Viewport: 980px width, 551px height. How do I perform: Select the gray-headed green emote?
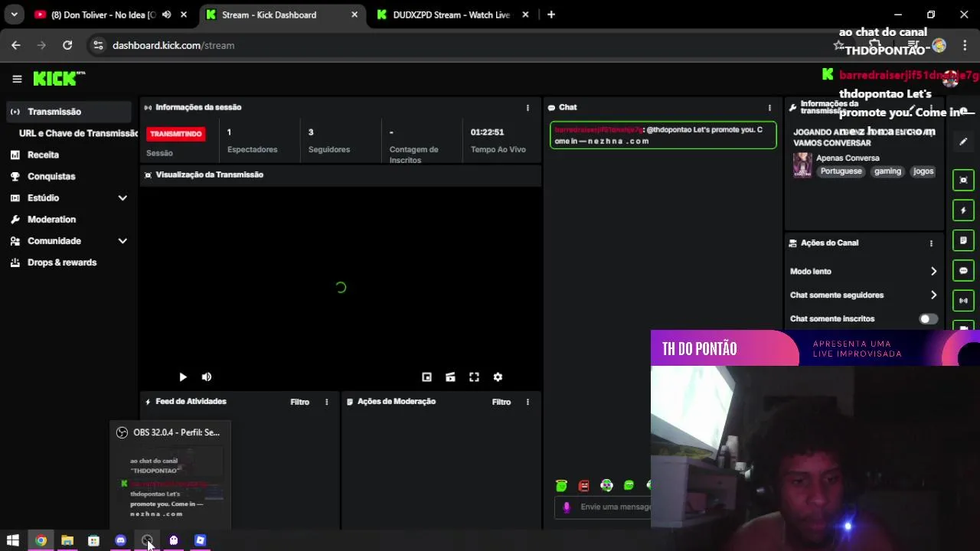pos(606,485)
